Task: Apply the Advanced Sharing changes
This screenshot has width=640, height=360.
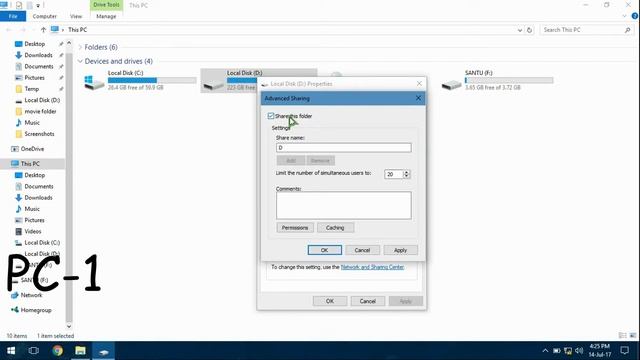Action: (x=400, y=250)
